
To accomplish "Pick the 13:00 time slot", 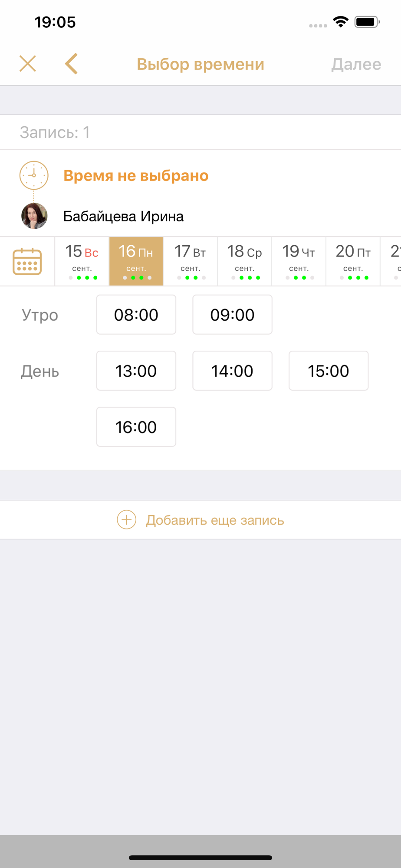I will 136,371.
